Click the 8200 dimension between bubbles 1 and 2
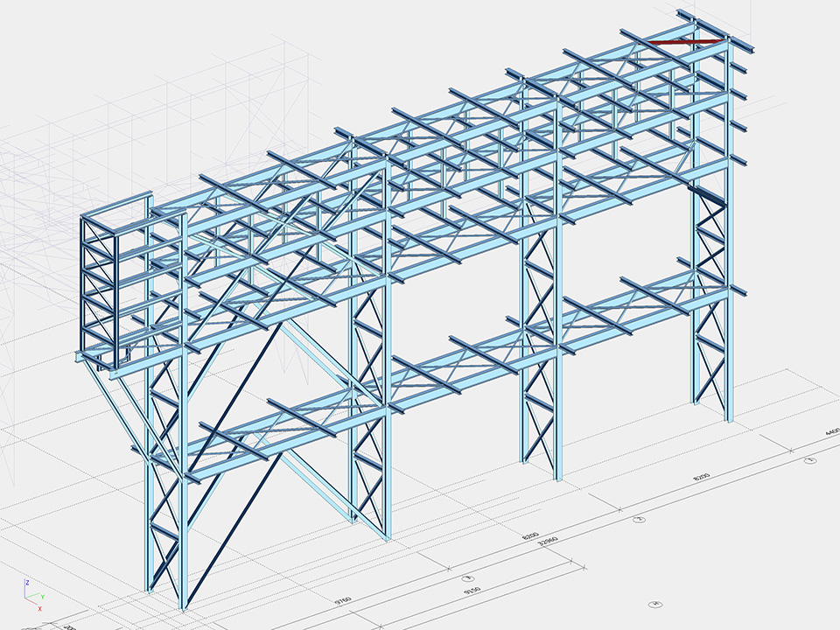840x630 pixels. pos(702,478)
